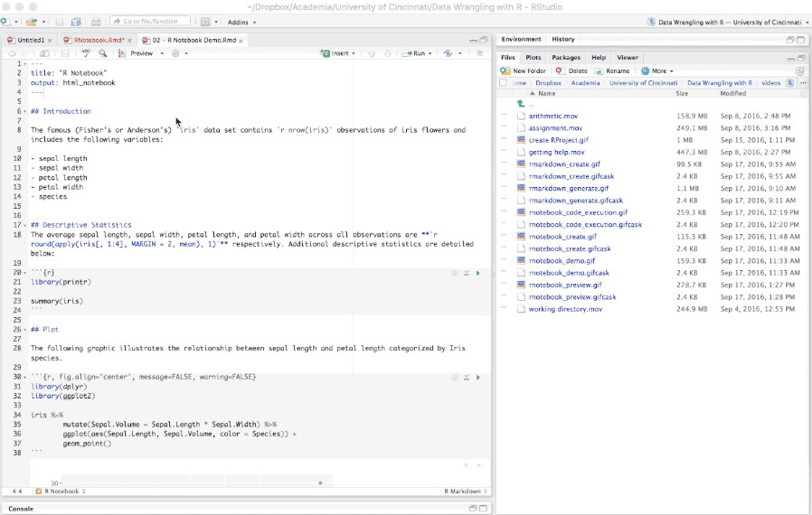Open the Plots tab
The width and height of the screenshot is (812, 515).
pos(533,58)
